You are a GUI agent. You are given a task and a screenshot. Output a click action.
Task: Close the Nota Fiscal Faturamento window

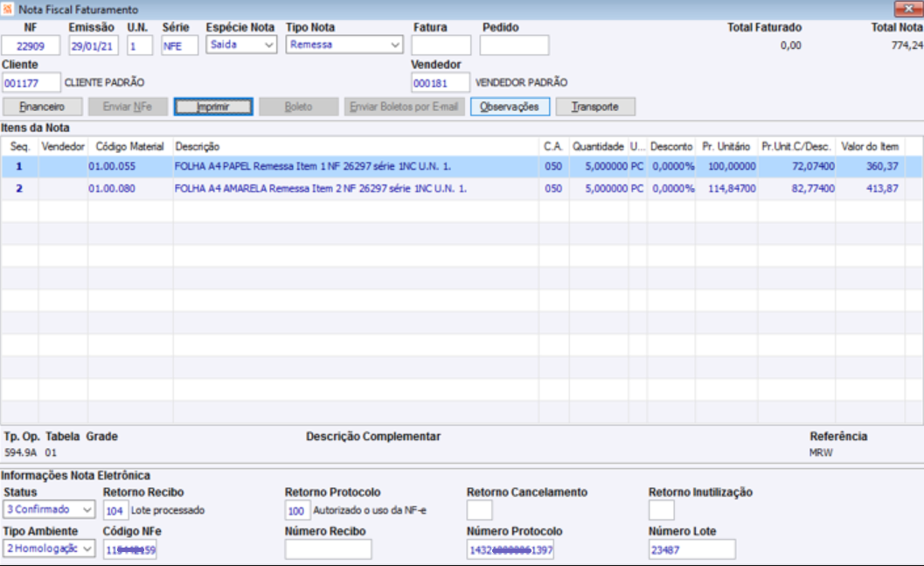click(x=907, y=8)
